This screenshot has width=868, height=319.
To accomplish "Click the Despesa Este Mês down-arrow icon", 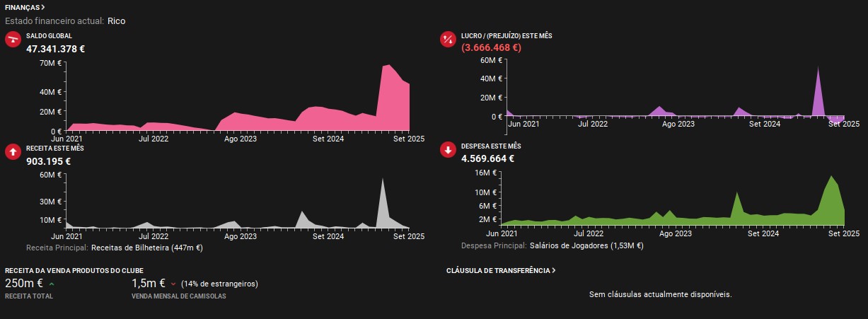I will (448, 150).
